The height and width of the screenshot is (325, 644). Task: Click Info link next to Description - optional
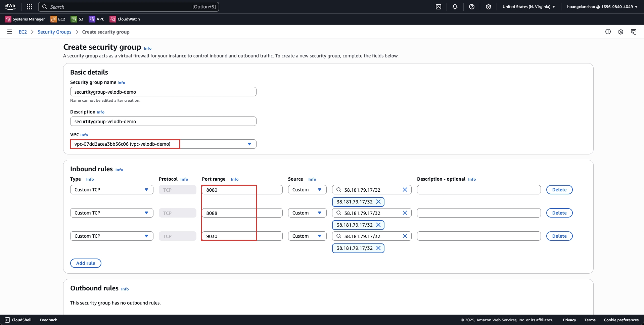pyautogui.click(x=472, y=179)
